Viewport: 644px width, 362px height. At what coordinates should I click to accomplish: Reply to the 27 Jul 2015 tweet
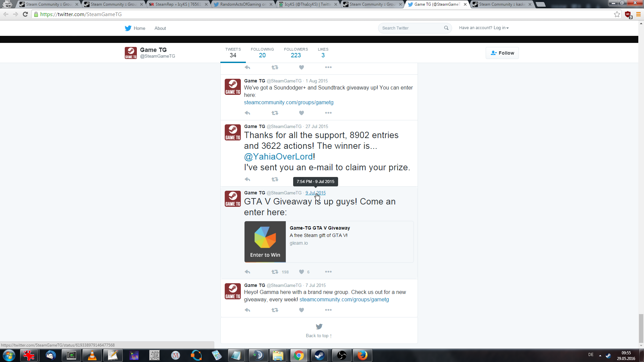tap(248, 179)
